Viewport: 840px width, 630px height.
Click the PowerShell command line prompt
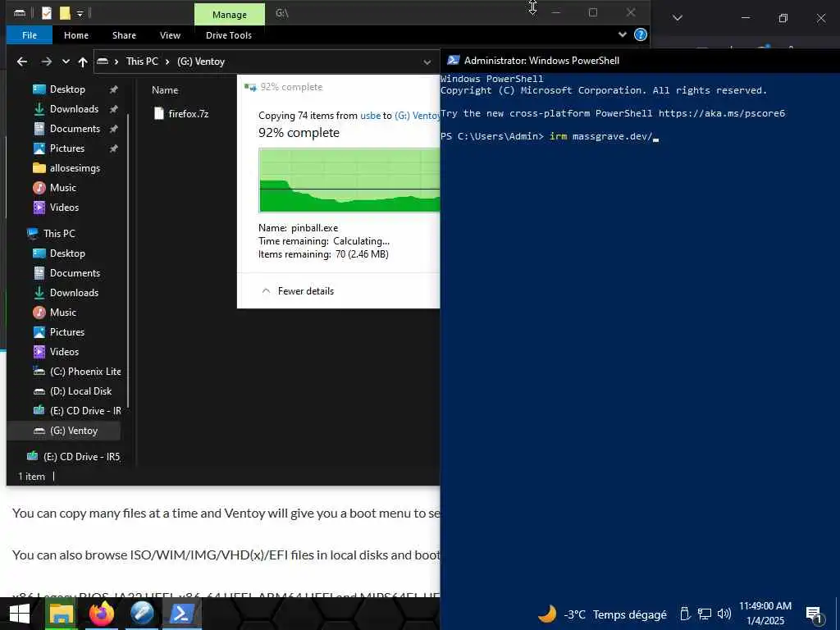pos(549,137)
